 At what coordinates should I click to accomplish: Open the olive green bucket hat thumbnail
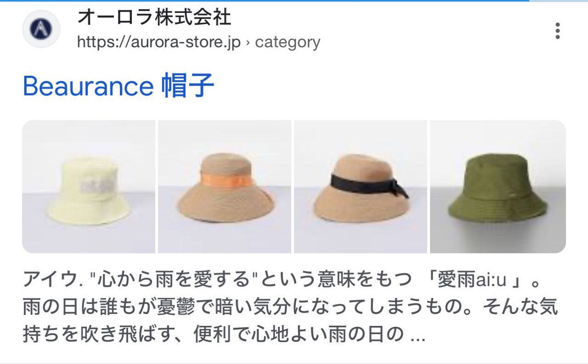(498, 187)
